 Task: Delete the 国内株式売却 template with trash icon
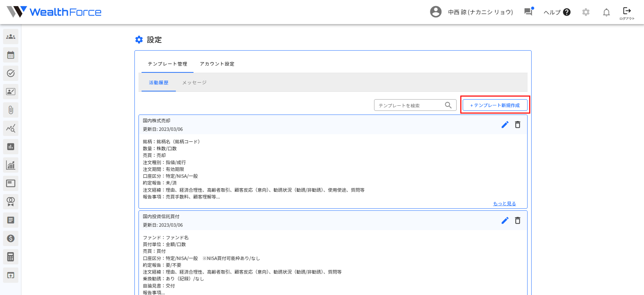point(518,125)
